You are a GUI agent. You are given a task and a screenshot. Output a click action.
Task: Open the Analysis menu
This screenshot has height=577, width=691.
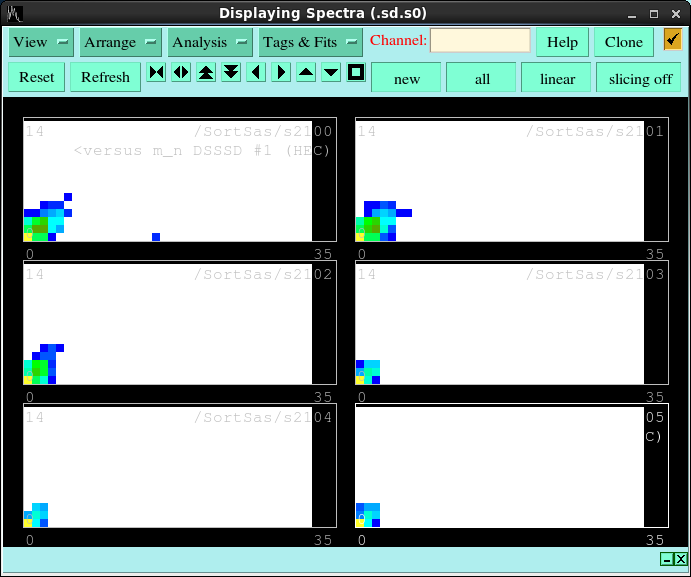click(210, 42)
